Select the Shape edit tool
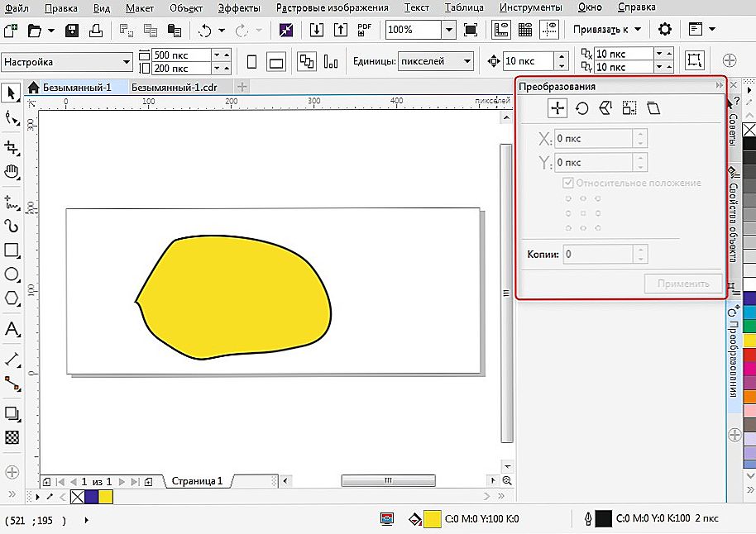 pyautogui.click(x=12, y=118)
